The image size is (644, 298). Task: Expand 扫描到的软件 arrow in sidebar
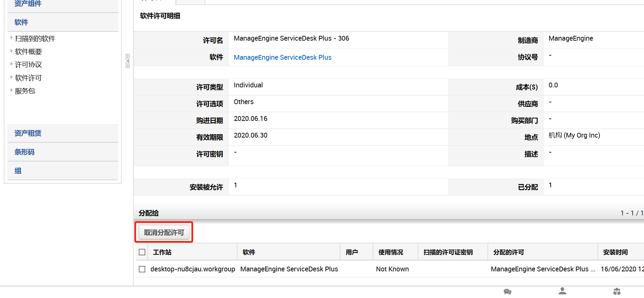coord(11,38)
